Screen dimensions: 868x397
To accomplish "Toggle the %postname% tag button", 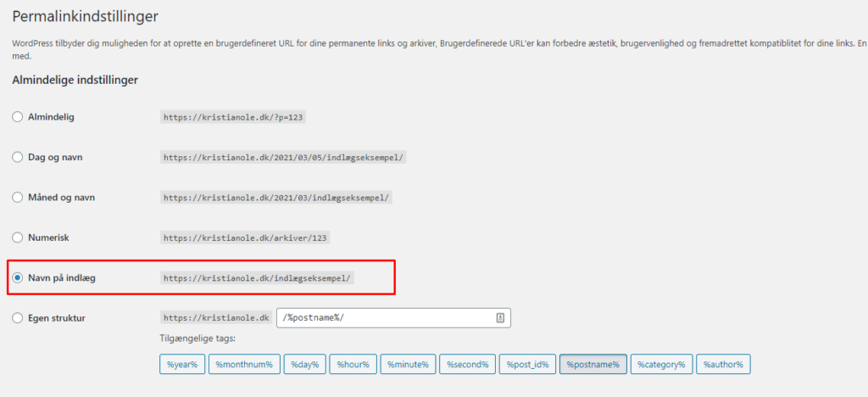I will tap(593, 364).
